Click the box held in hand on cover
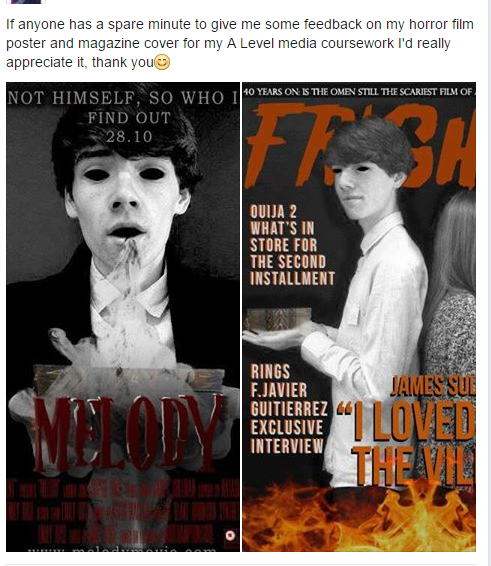 point(278,319)
